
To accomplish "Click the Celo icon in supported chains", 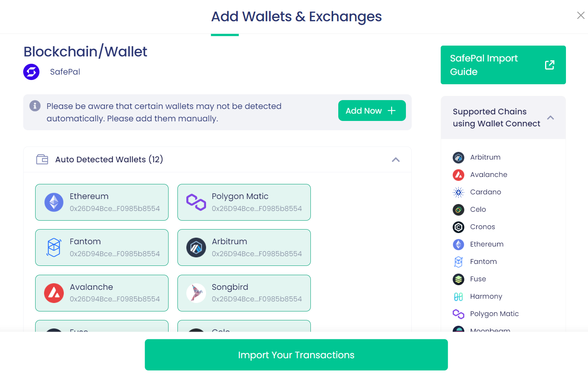I will pyautogui.click(x=458, y=209).
